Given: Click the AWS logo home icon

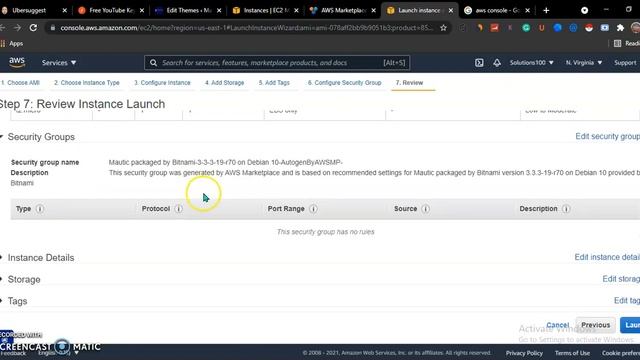Looking at the screenshot, I should pos(17,62).
